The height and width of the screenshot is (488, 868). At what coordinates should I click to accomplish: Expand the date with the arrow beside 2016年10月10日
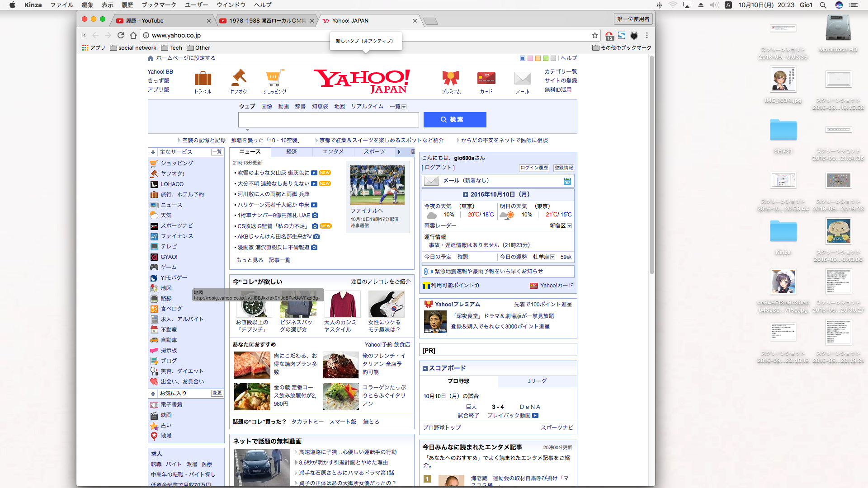[465, 195]
